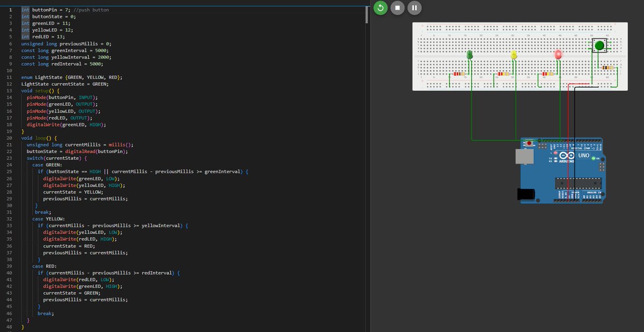644x332 pixels.
Task: Select the resistor below the green LED
Action: 459,74
